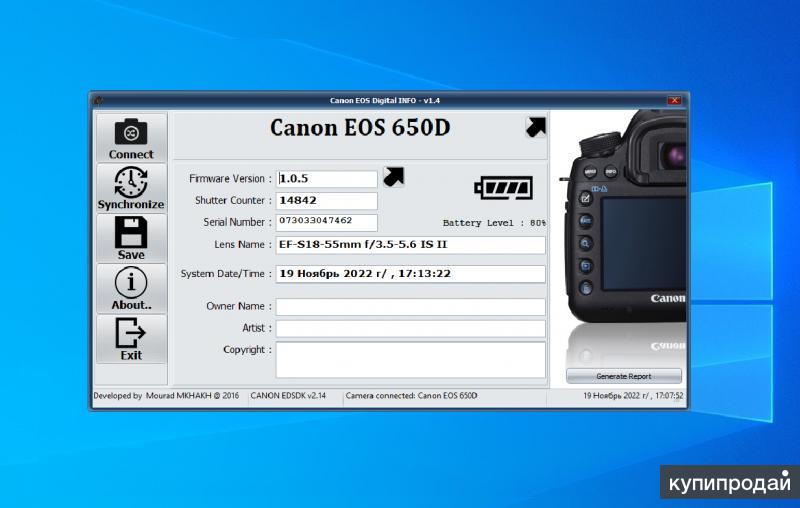The height and width of the screenshot is (508, 800).
Task: Click 'CANON EDSDK v2.14' status entry
Action: pyautogui.click(x=288, y=396)
